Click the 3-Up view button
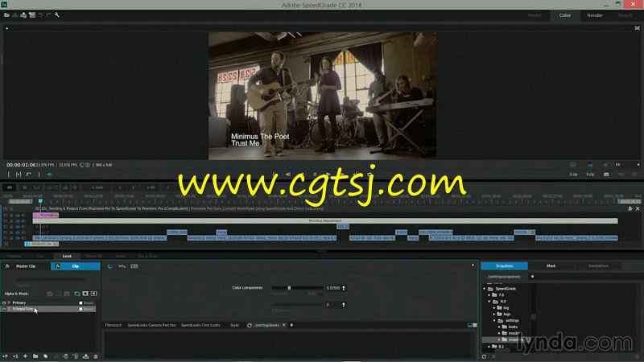The height and width of the screenshot is (362, 644). coord(590,175)
